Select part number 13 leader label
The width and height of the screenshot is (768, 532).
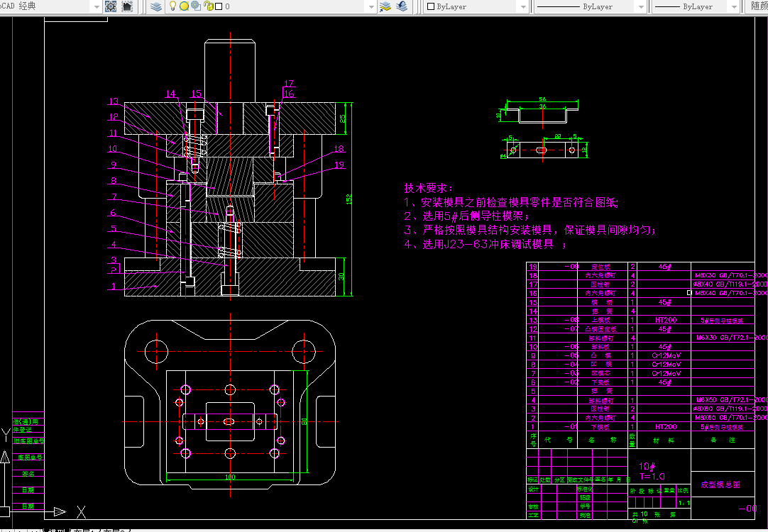[x=114, y=101]
